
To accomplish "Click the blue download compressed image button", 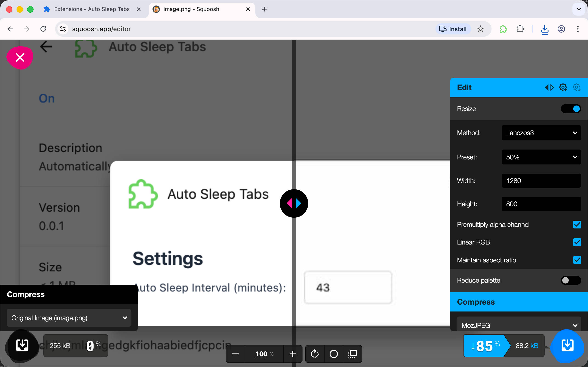I will pos(567,346).
